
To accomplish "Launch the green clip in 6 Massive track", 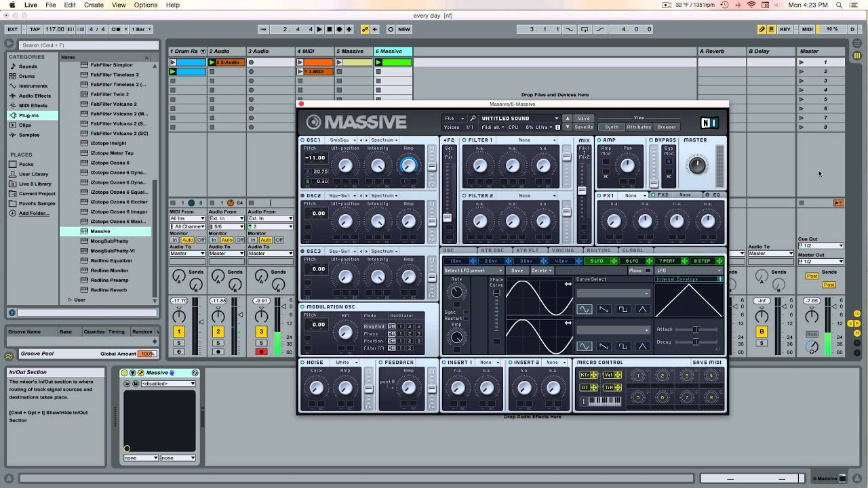I will click(x=379, y=62).
